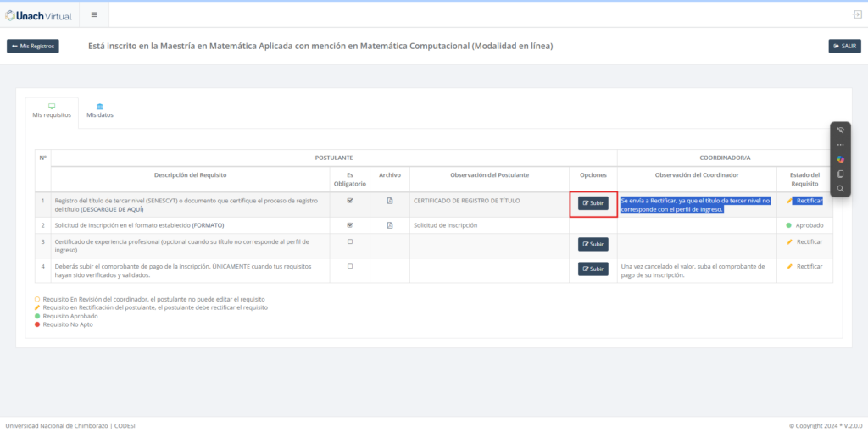Viewport: 868px width, 432px height.
Task: Click the copy icon in floating toolbar
Action: [x=840, y=174]
